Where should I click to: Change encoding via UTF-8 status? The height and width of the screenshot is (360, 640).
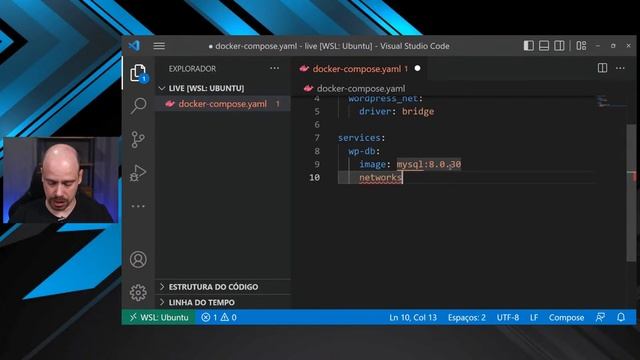pyautogui.click(x=508, y=317)
